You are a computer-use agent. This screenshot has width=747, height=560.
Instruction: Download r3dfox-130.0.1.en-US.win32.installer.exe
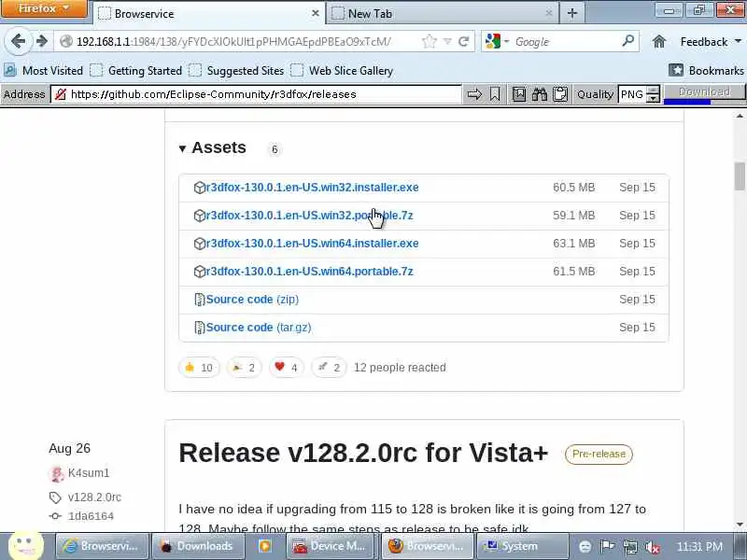[312, 188]
